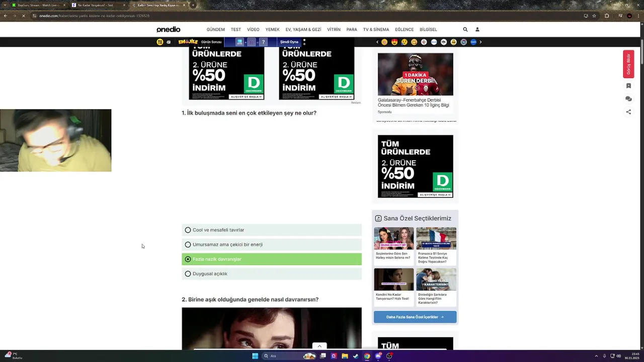Click the 'Şimdi Oyna' button
644x362 pixels.
(289, 42)
